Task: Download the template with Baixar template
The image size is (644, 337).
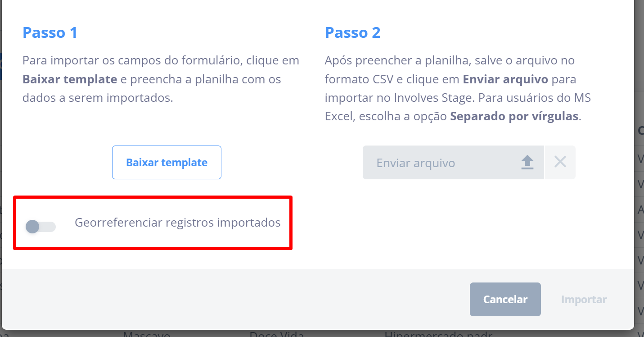Action: (167, 163)
